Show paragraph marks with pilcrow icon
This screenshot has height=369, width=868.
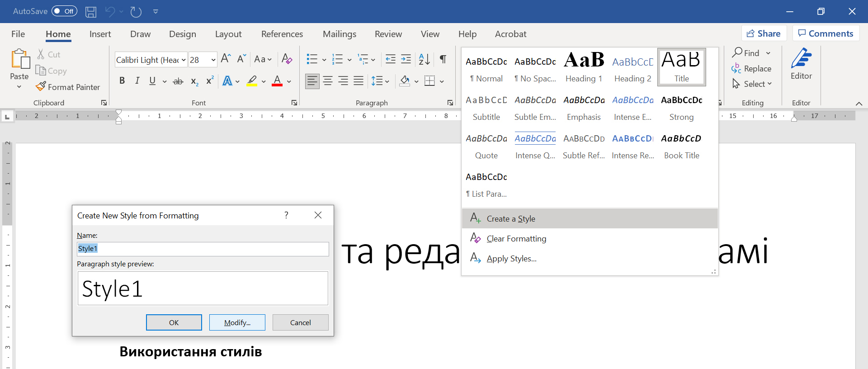pos(443,59)
